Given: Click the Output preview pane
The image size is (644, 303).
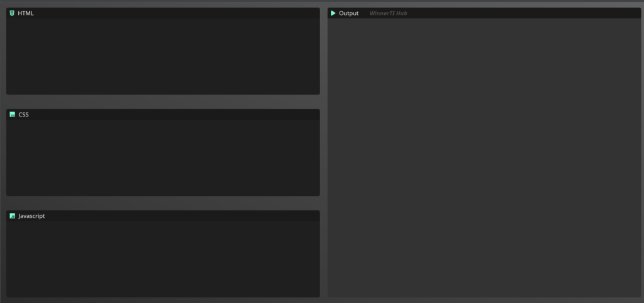Looking at the screenshot, I should (x=484, y=157).
